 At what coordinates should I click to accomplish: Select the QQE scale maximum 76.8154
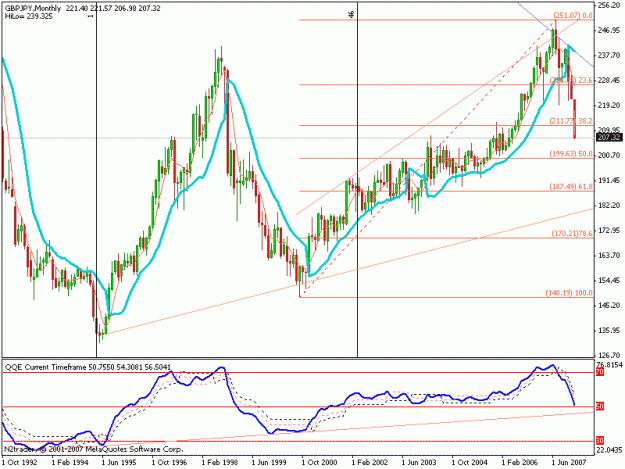pos(609,365)
